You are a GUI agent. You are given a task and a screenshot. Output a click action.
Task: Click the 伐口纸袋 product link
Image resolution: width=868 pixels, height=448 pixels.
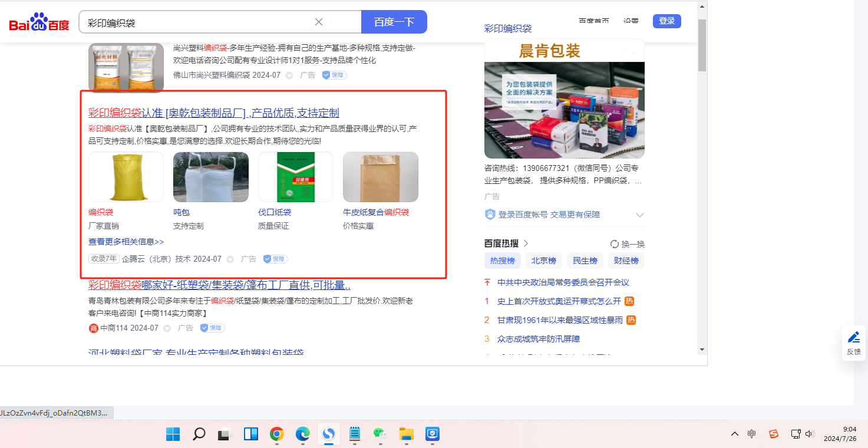(x=275, y=212)
